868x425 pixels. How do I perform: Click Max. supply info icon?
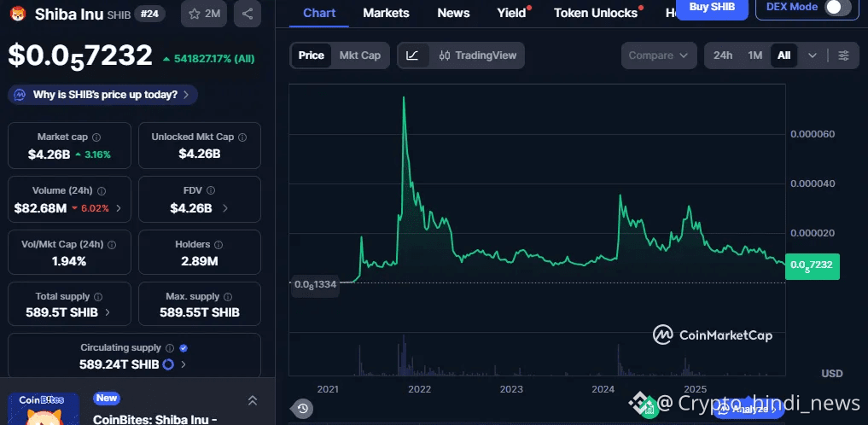(x=228, y=297)
